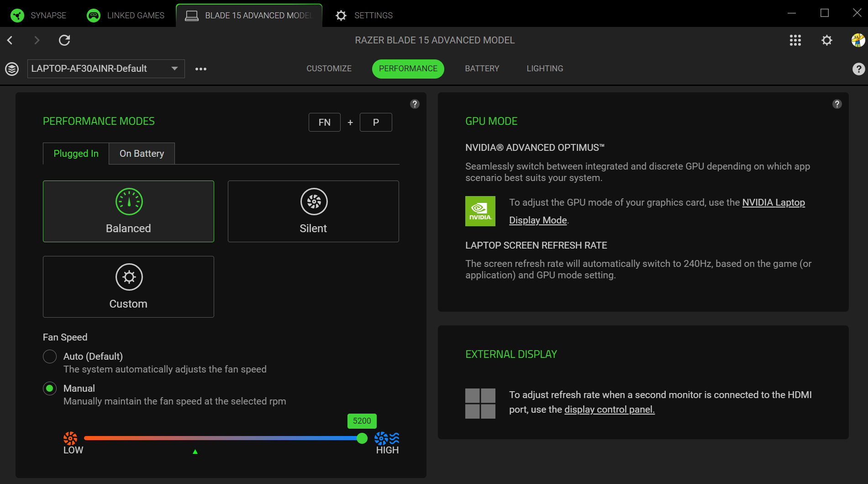Screen dimensions: 868x484
Task: Open the apps grid icon
Action: pos(795,40)
